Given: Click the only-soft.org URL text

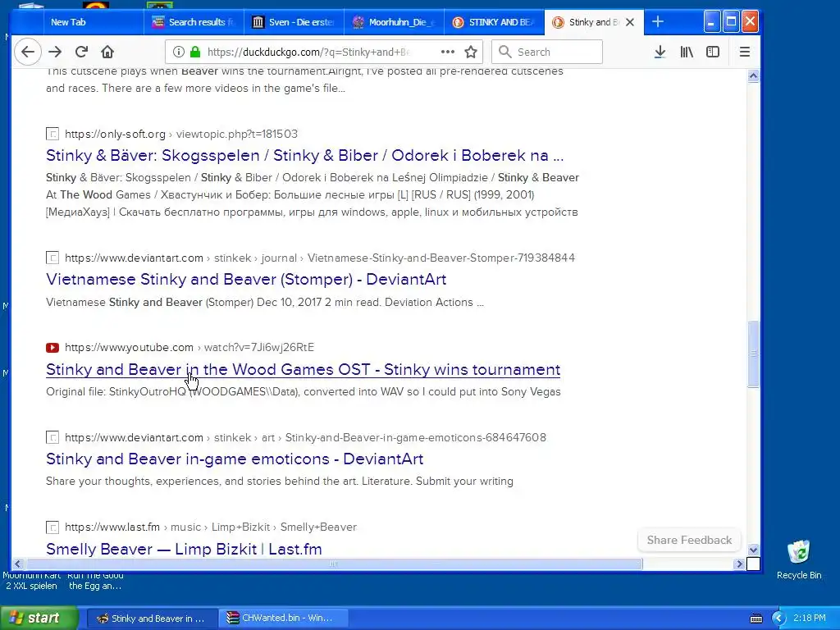Looking at the screenshot, I should pos(181,134).
